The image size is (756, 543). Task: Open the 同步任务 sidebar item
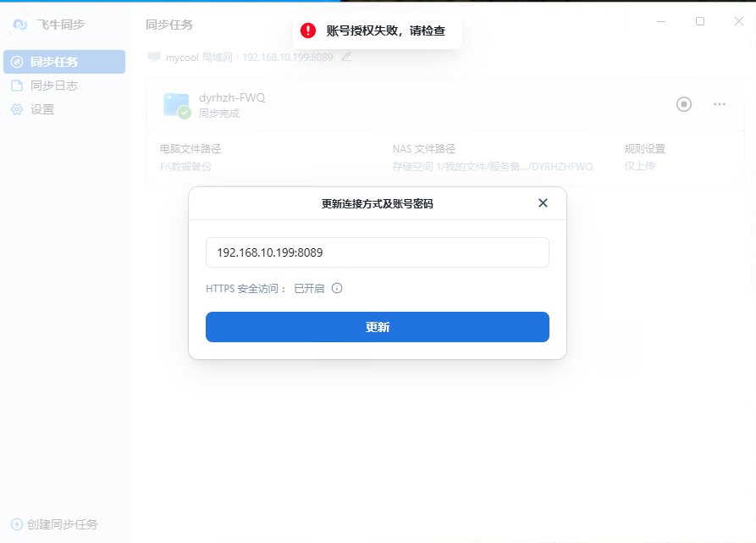[x=64, y=62]
